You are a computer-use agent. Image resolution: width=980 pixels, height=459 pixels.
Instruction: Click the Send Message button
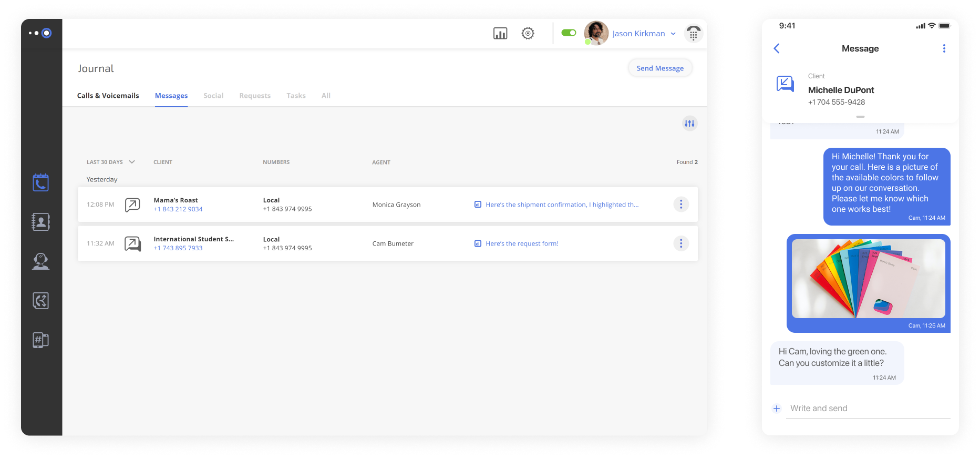[x=660, y=68]
